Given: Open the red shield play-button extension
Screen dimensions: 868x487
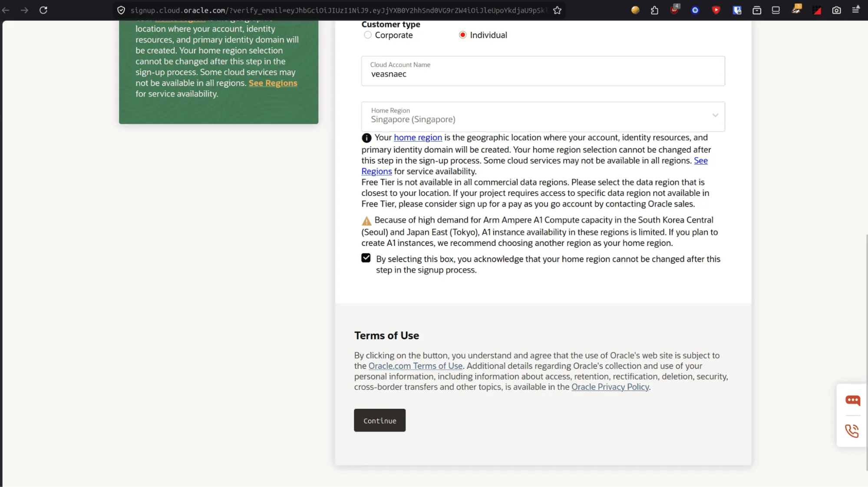Looking at the screenshot, I should coord(716,10).
